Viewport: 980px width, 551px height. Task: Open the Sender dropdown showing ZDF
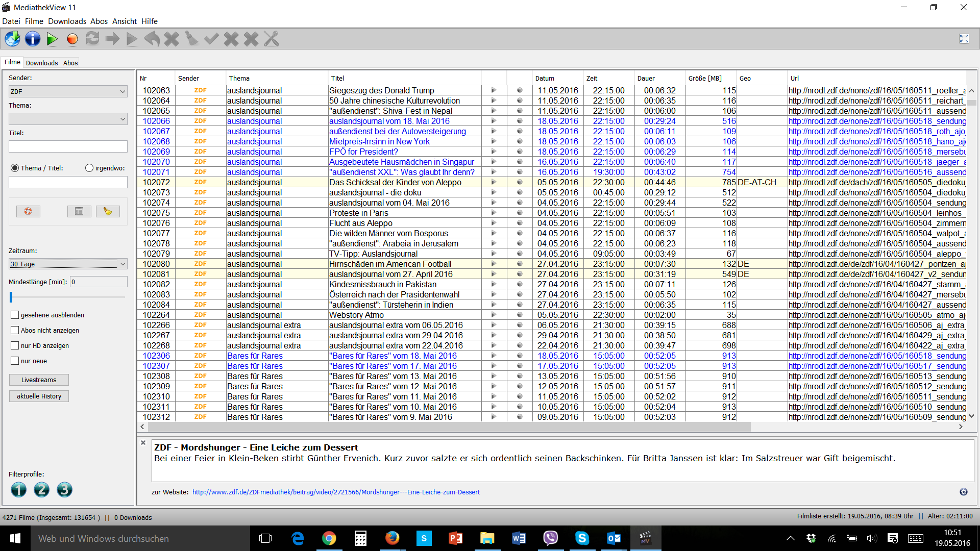pos(68,91)
